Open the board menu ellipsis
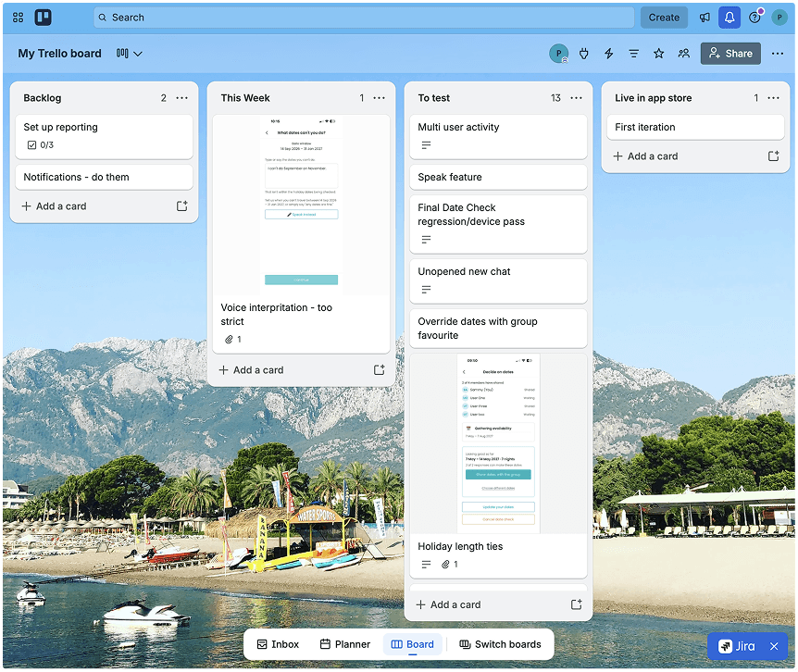 tap(777, 54)
